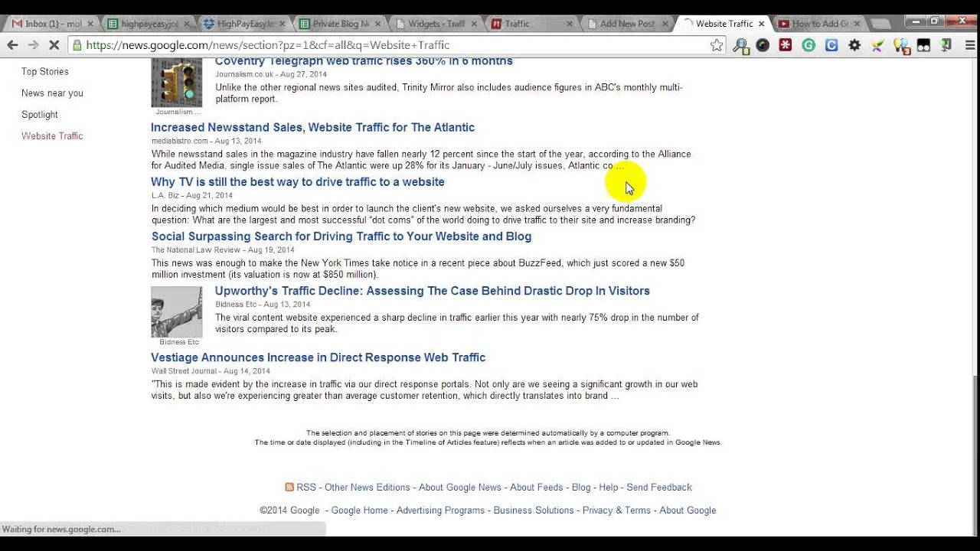Click the traffic light article thumbnail
This screenshot has height=551, width=980.
tap(177, 83)
